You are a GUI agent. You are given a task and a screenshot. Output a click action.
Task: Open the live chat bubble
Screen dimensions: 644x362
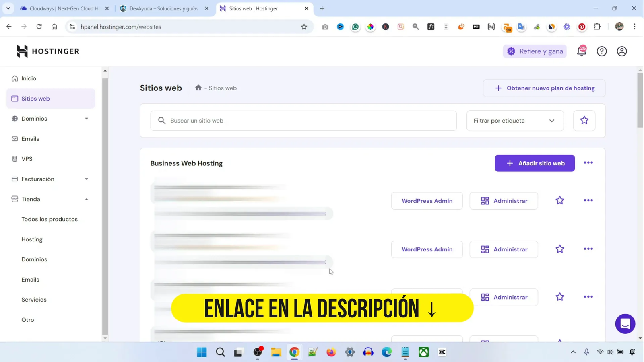click(x=625, y=323)
